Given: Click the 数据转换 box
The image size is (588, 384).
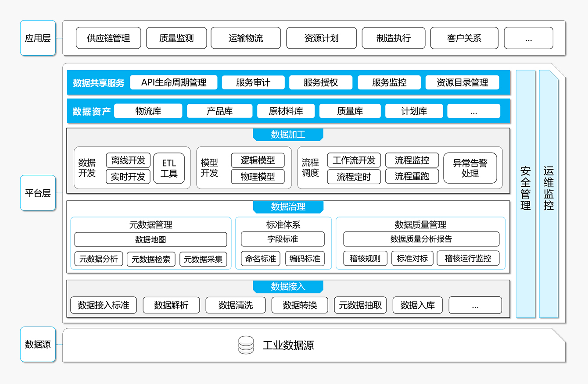Looking at the screenshot, I should 300,305.
